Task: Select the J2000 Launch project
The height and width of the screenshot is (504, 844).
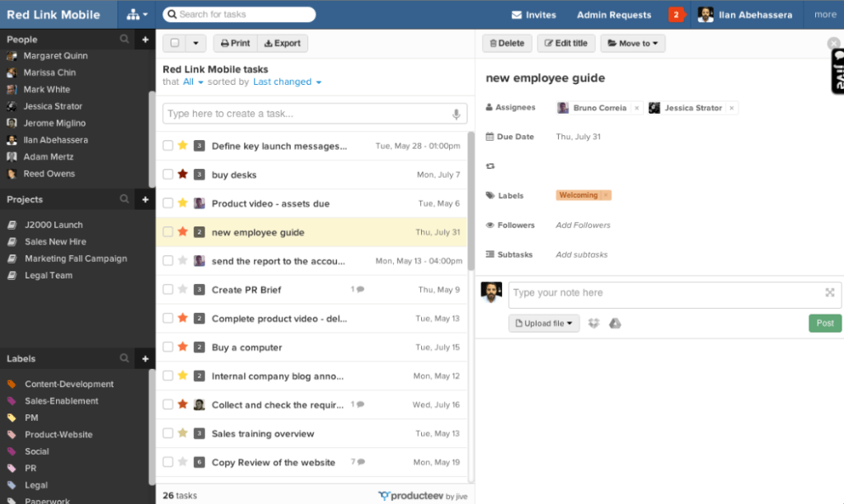Action: 54,225
